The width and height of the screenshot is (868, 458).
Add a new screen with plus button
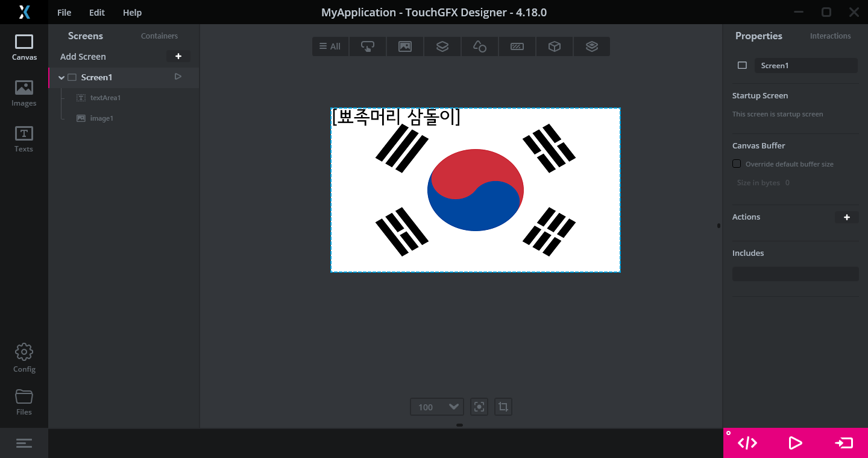(178, 56)
